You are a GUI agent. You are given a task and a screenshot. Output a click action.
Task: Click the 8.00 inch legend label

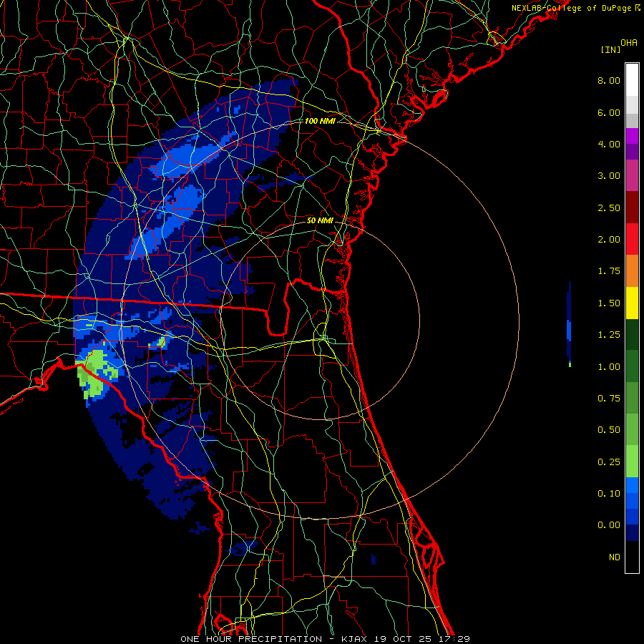pos(609,80)
